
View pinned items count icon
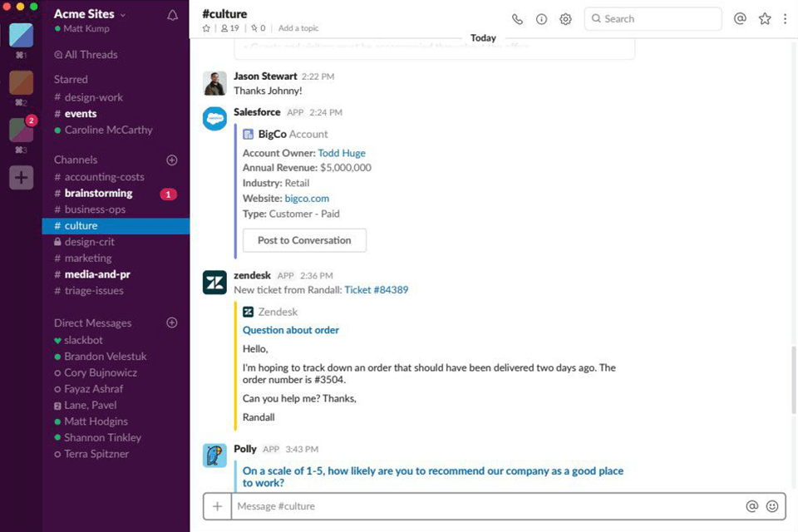pyautogui.click(x=258, y=28)
